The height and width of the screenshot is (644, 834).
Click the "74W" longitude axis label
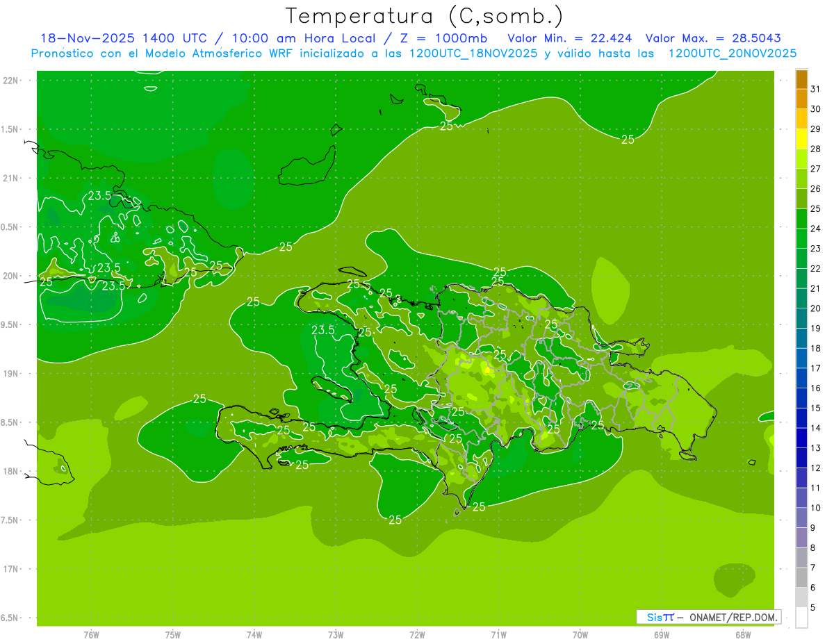tap(254, 635)
